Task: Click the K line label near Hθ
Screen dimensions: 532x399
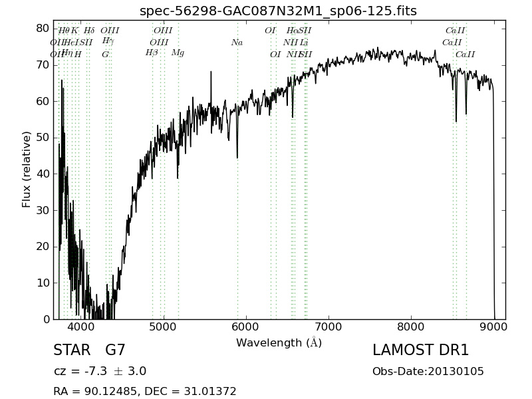Action: 74,31
